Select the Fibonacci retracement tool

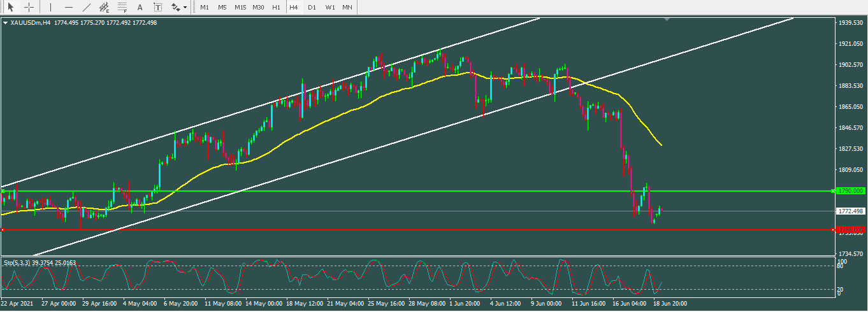tap(122, 7)
